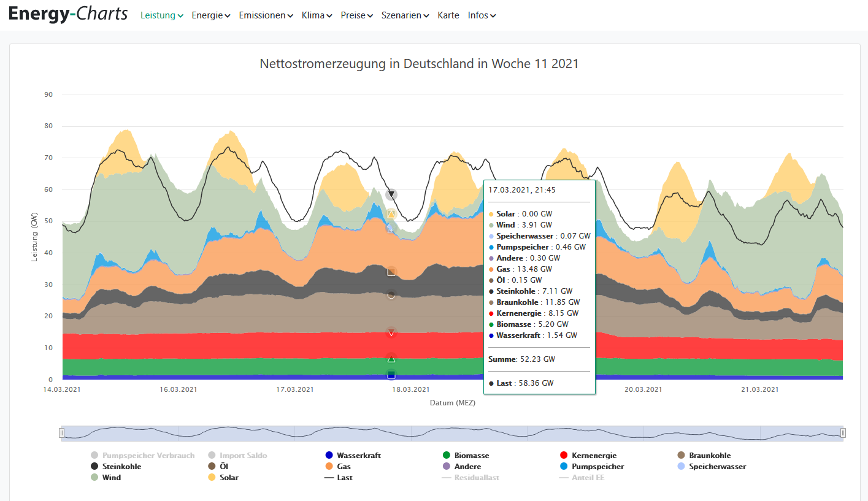Image resolution: width=868 pixels, height=501 pixels.
Task: Click the Steinkohle square marker on chart
Action: [391, 272]
